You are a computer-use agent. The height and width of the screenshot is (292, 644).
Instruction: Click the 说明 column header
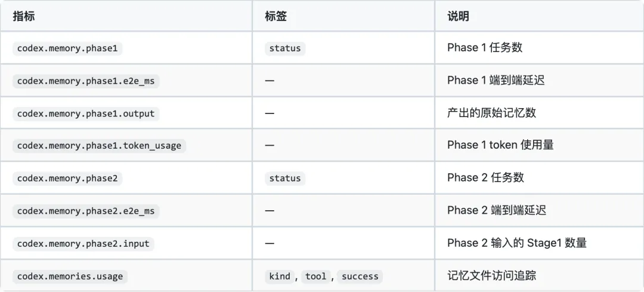458,17
